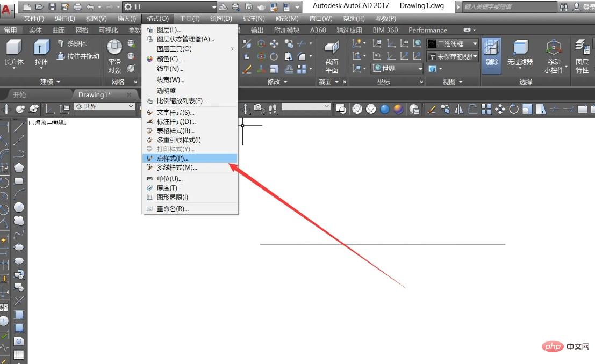
Task: Click the save icon in quick access toolbar
Action: point(52,7)
